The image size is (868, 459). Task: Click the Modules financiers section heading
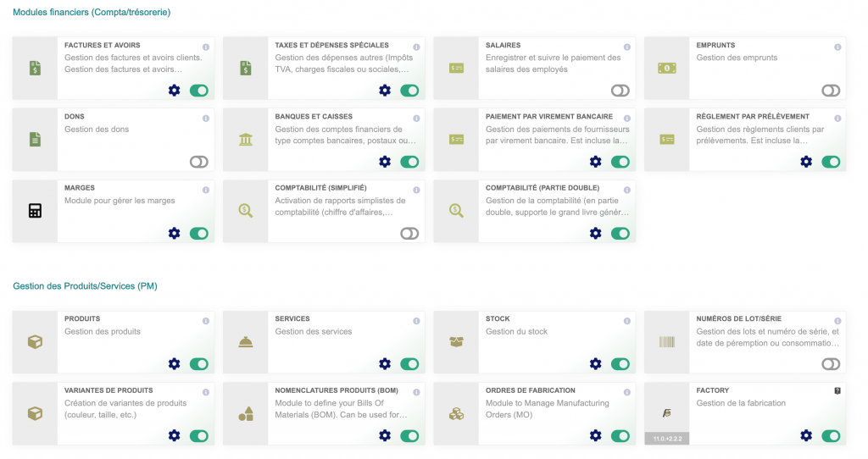tap(92, 13)
